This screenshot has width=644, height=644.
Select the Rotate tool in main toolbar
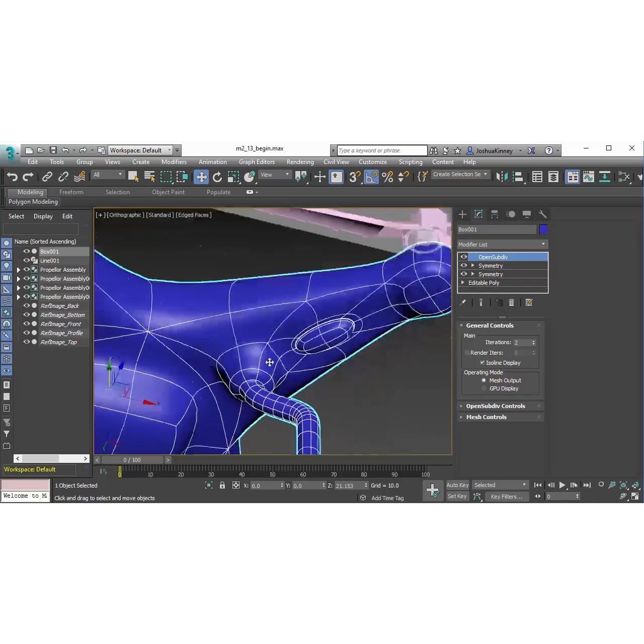tap(217, 177)
